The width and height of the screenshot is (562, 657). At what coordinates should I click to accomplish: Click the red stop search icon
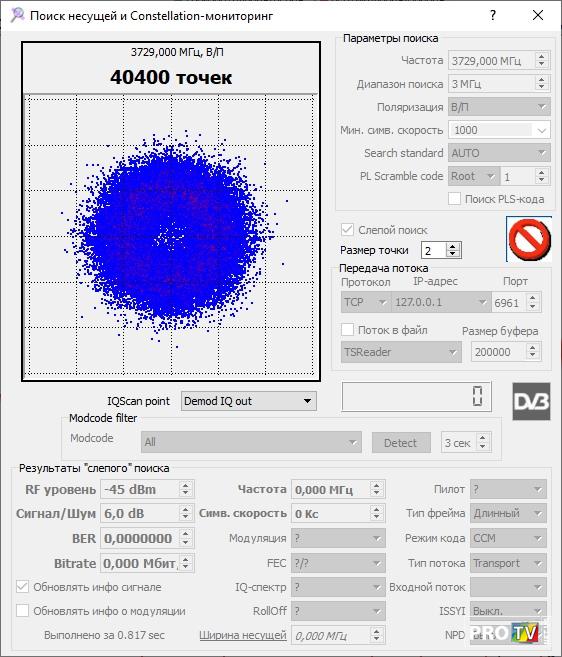point(529,239)
